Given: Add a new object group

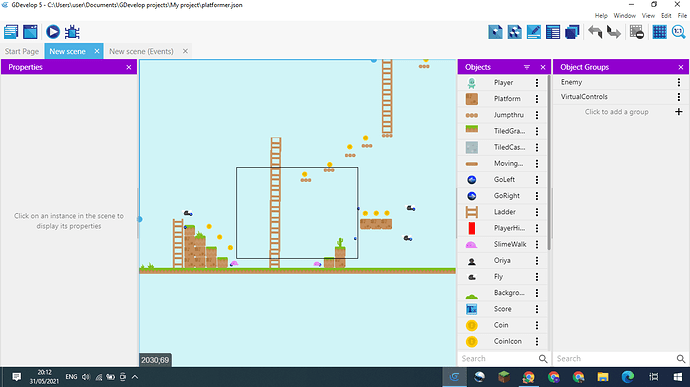Looking at the screenshot, I should (x=679, y=112).
